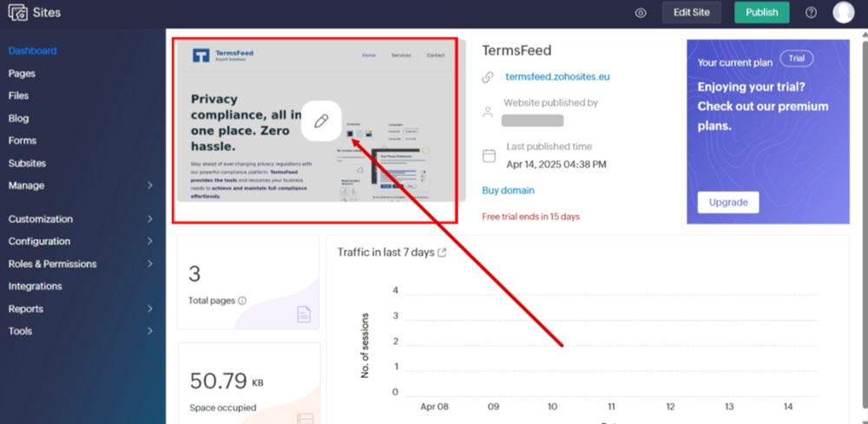868x424 pixels.
Task: Expand the Manage menu chevron
Action: coord(150,186)
